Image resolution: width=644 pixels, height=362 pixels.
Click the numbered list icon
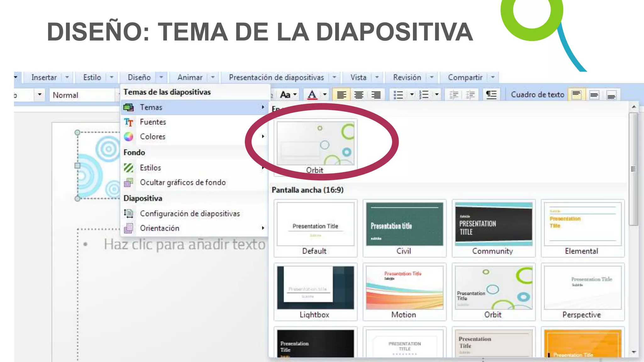(424, 95)
